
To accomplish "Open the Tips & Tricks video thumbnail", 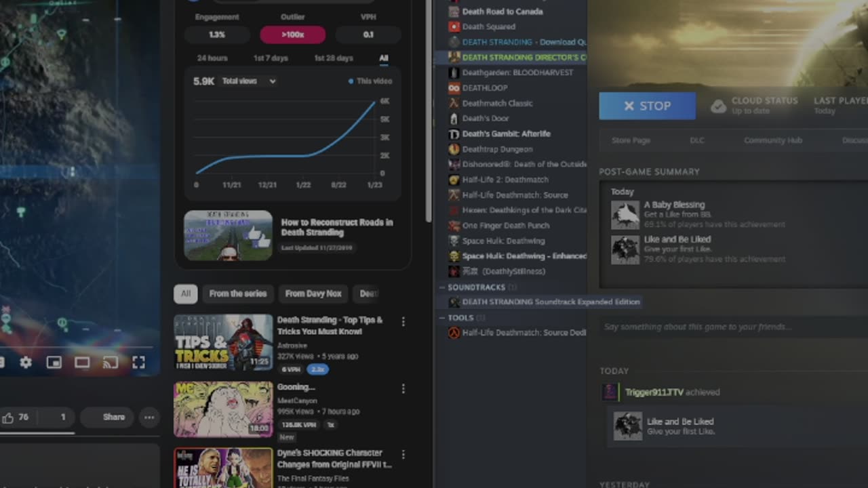I will point(223,343).
